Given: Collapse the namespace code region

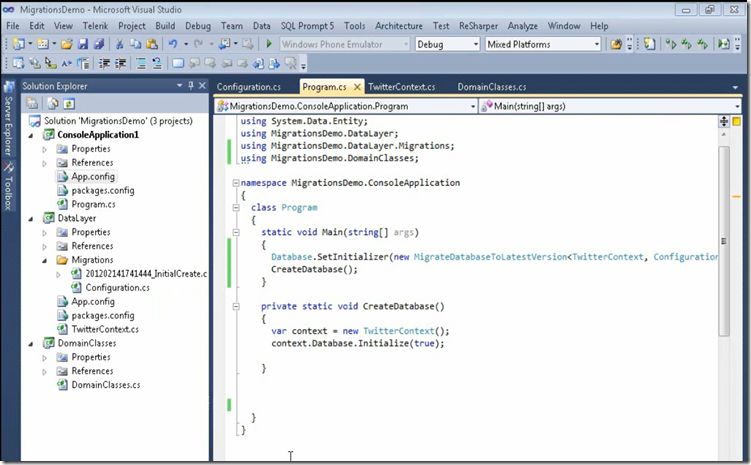Looking at the screenshot, I should pos(236,183).
